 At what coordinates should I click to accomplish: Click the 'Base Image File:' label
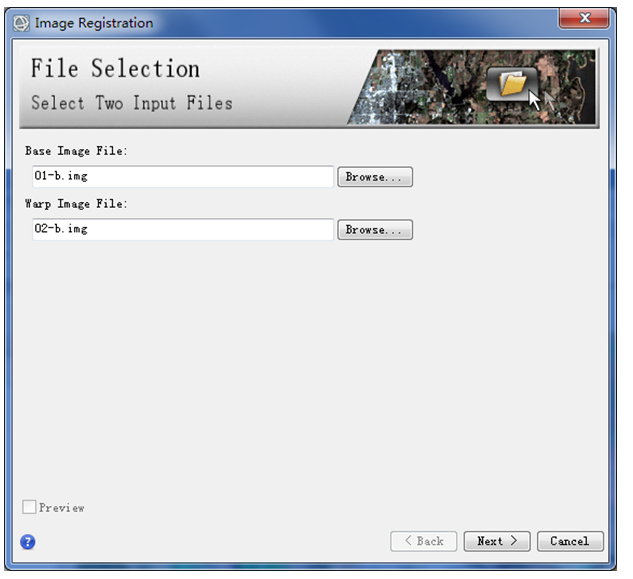[x=76, y=151]
